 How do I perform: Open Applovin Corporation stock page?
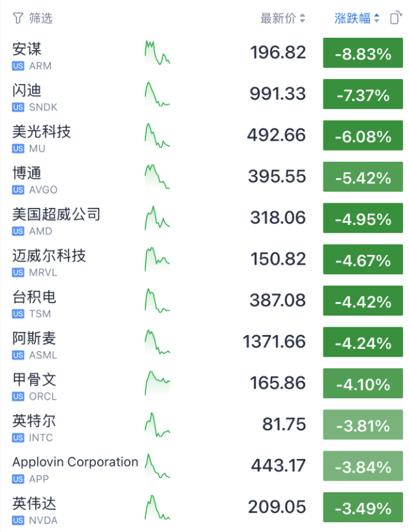(x=75, y=462)
